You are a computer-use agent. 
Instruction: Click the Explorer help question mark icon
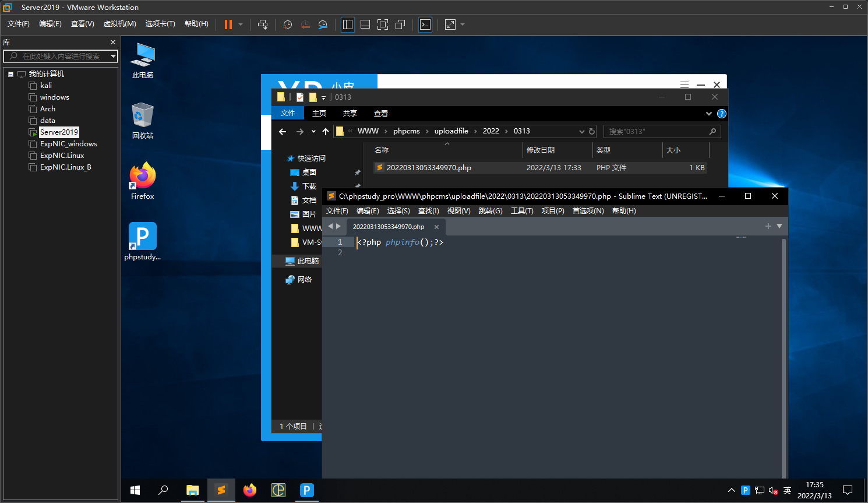[x=722, y=114]
